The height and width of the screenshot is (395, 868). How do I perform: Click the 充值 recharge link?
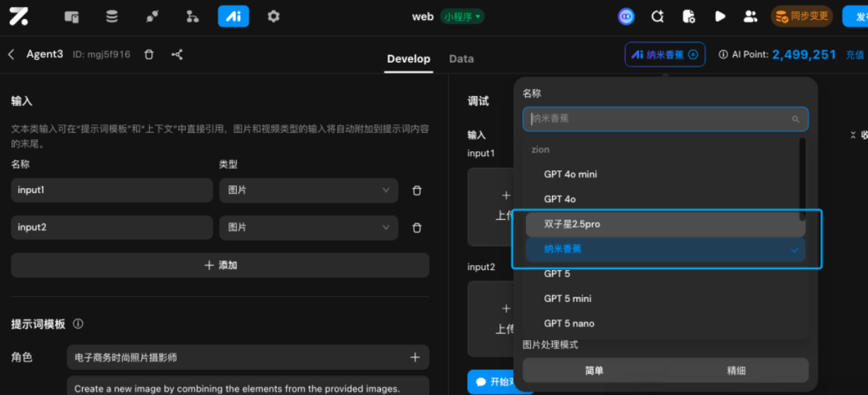click(x=855, y=54)
